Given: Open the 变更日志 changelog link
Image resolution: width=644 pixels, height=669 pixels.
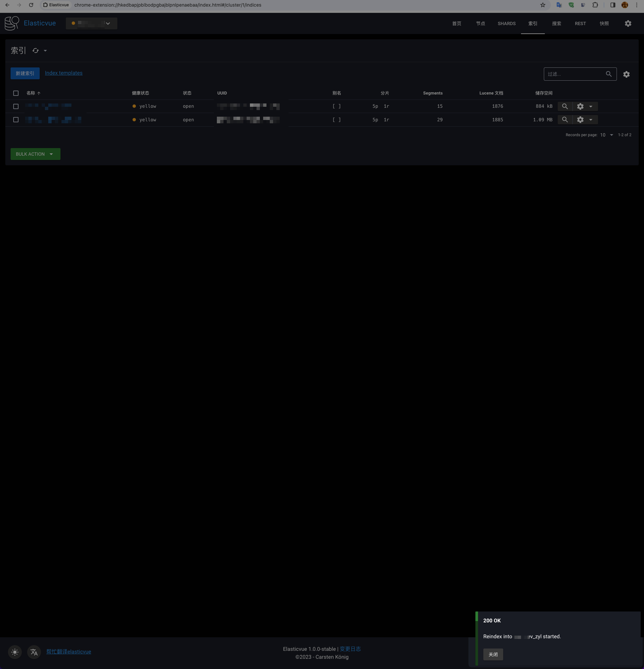Looking at the screenshot, I should click(350, 649).
